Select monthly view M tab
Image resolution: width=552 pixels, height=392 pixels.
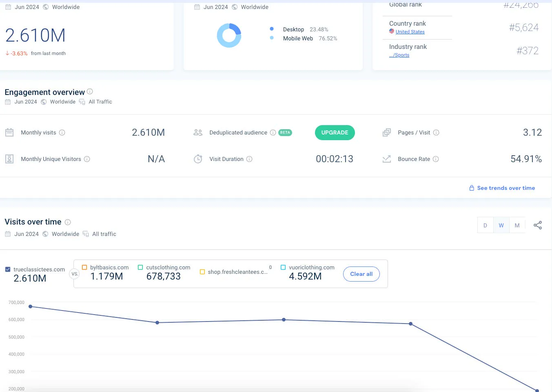click(517, 225)
